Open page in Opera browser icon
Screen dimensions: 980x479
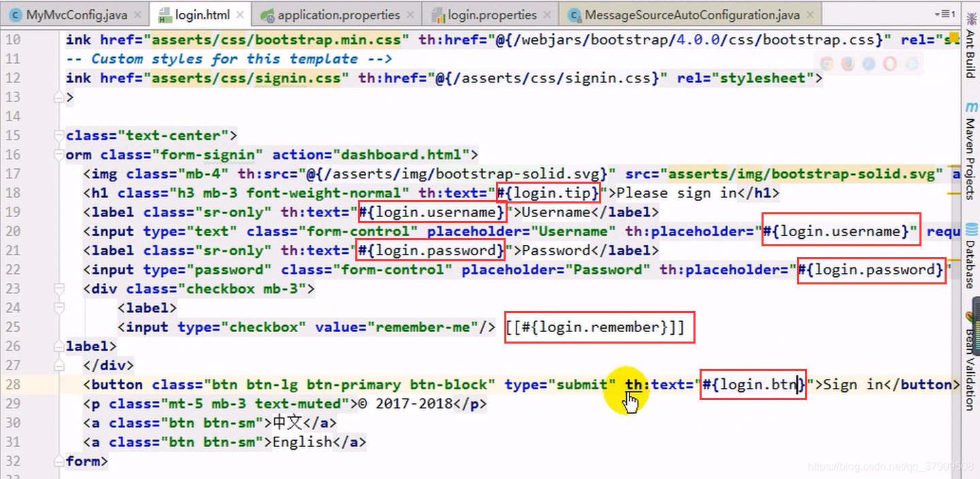[x=890, y=64]
